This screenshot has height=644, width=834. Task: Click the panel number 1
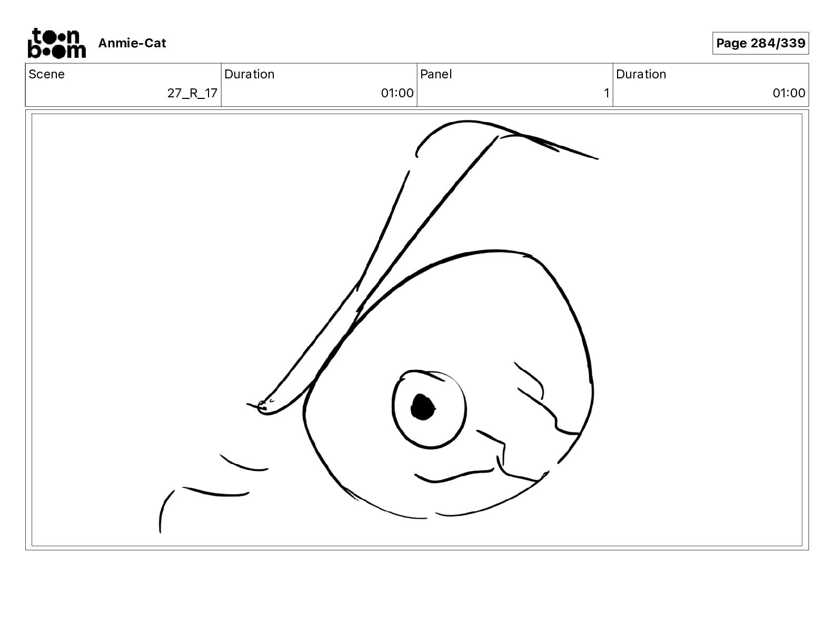(607, 93)
